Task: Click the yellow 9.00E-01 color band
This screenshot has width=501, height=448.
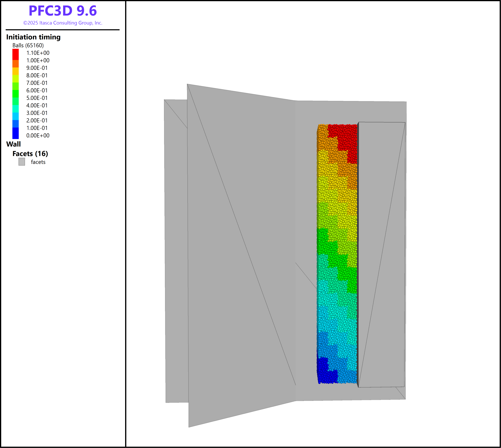Action: point(16,71)
